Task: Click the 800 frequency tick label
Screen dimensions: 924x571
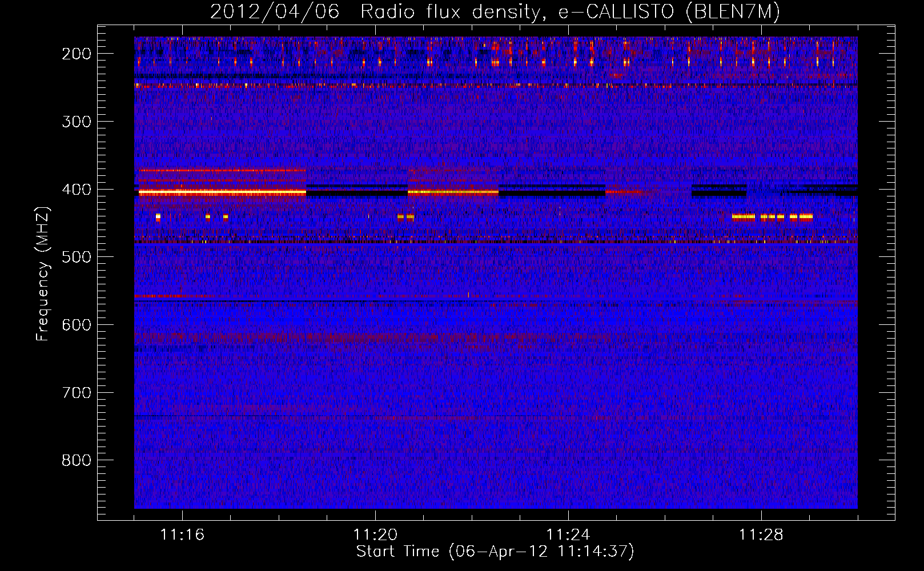Action: click(x=77, y=460)
